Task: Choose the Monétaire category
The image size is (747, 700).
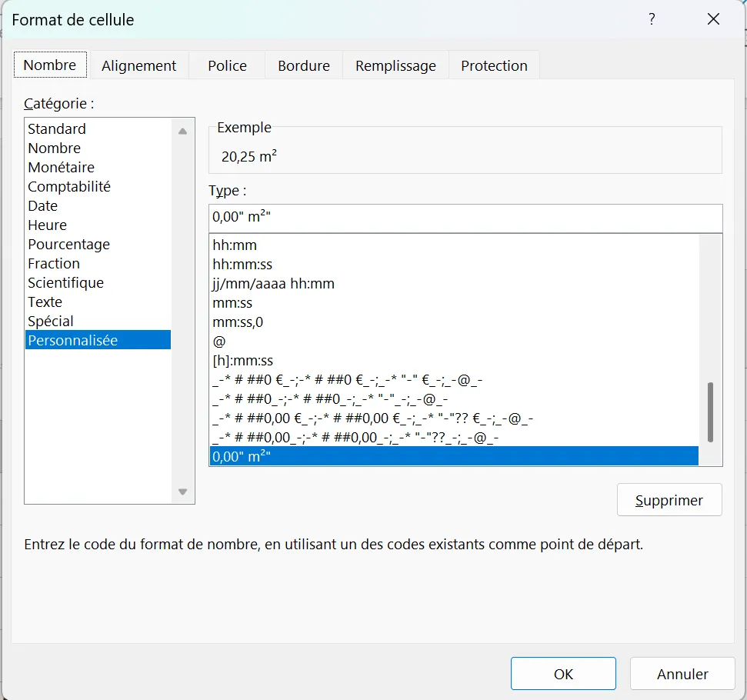Action: click(x=98, y=167)
